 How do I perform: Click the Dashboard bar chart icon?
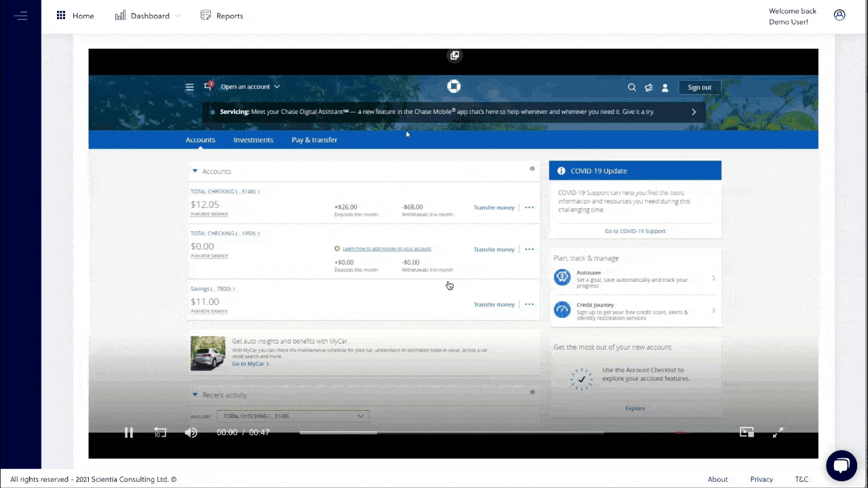click(x=120, y=16)
